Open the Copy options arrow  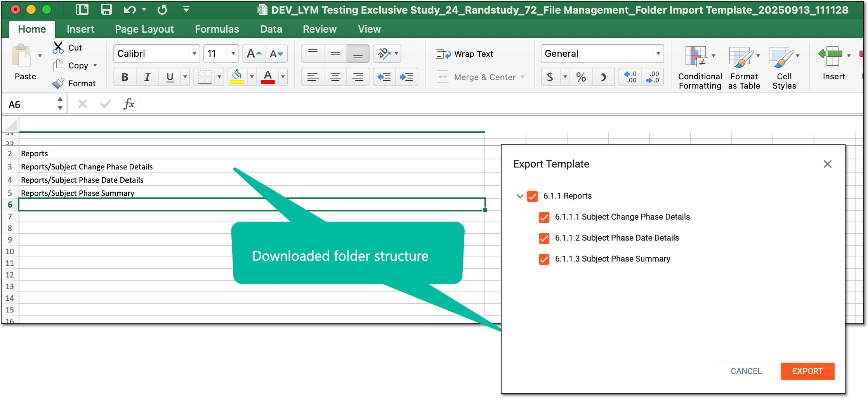(x=95, y=65)
